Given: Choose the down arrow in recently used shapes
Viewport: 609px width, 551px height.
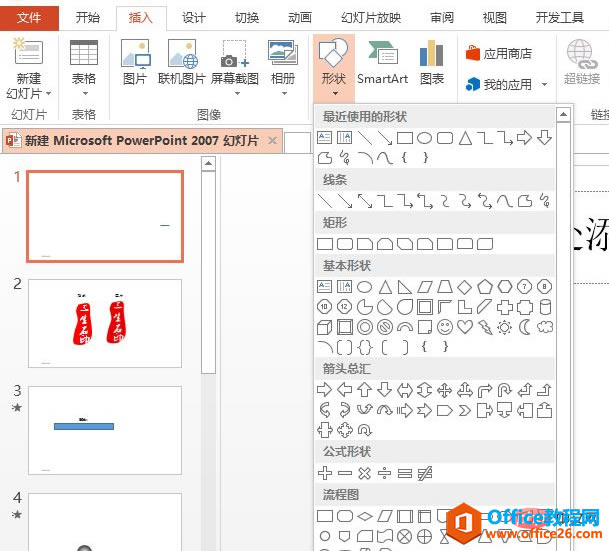Looking at the screenshot, I should [x=545, y=138].
